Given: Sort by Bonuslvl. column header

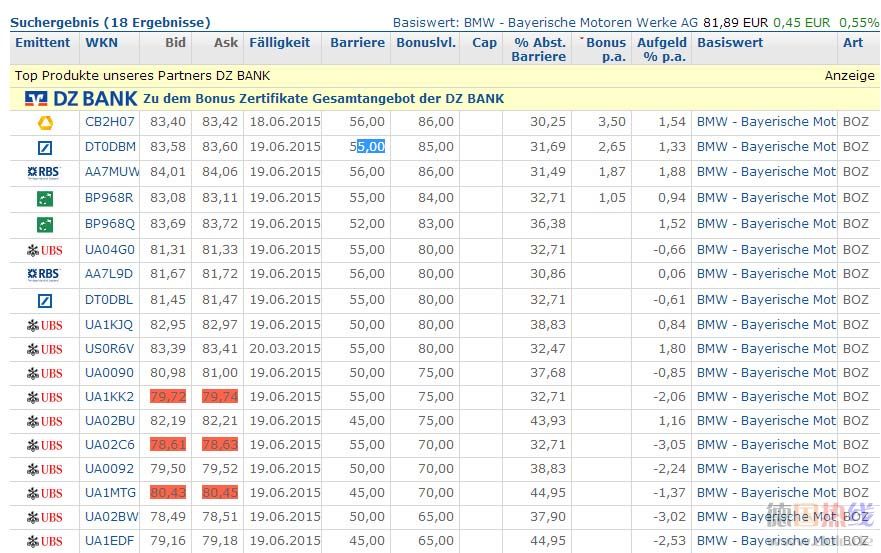Looking at the screenshot, I should (426, 43).
